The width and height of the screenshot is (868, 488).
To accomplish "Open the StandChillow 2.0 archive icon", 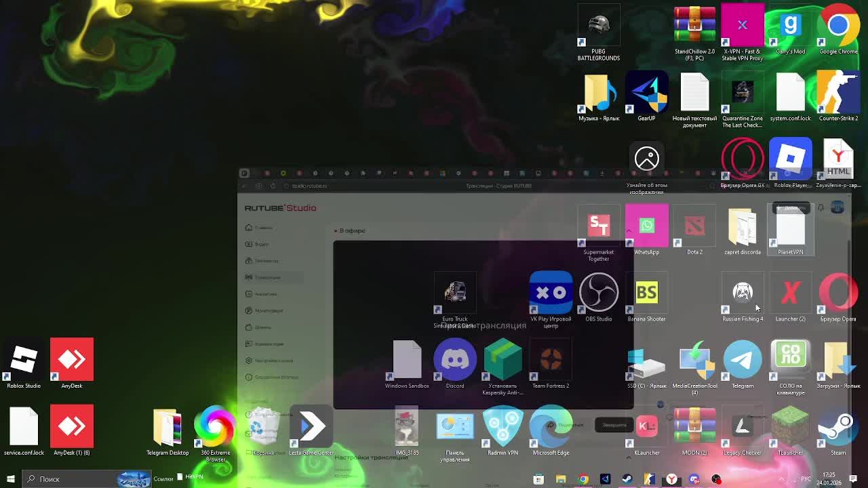I will [x=694, y=26].
